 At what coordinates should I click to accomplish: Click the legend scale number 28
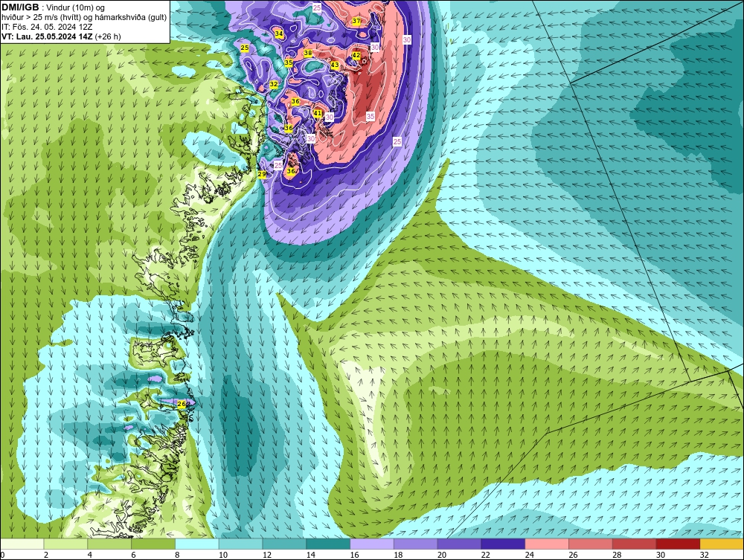(x=616, y=555)
